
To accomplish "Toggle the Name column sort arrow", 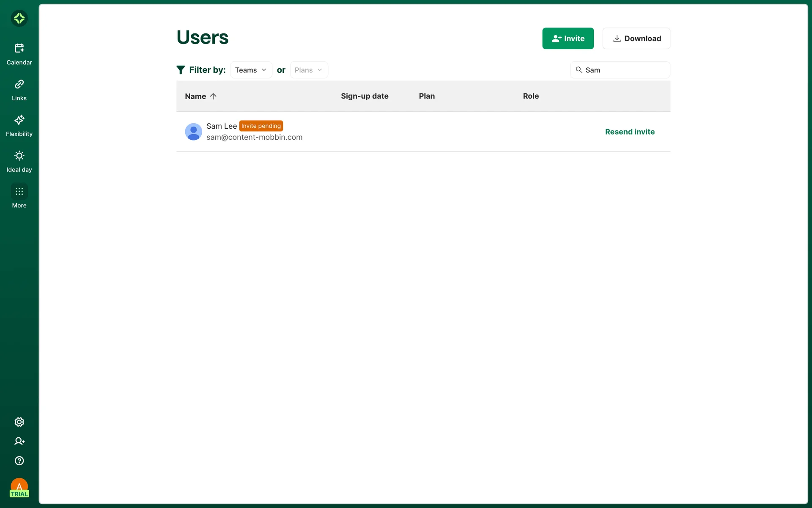I will click(213, 96).
